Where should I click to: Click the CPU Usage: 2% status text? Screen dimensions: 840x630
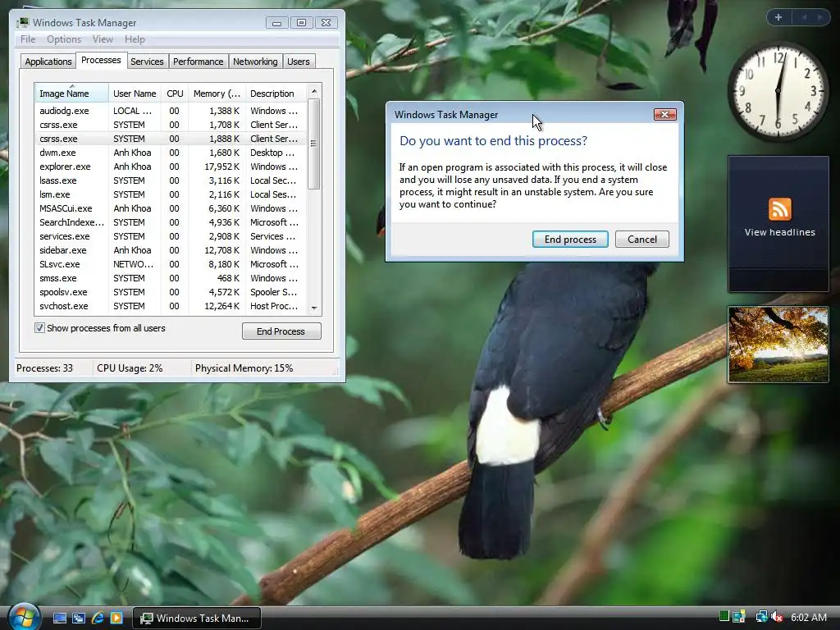(x=130, y=368)
